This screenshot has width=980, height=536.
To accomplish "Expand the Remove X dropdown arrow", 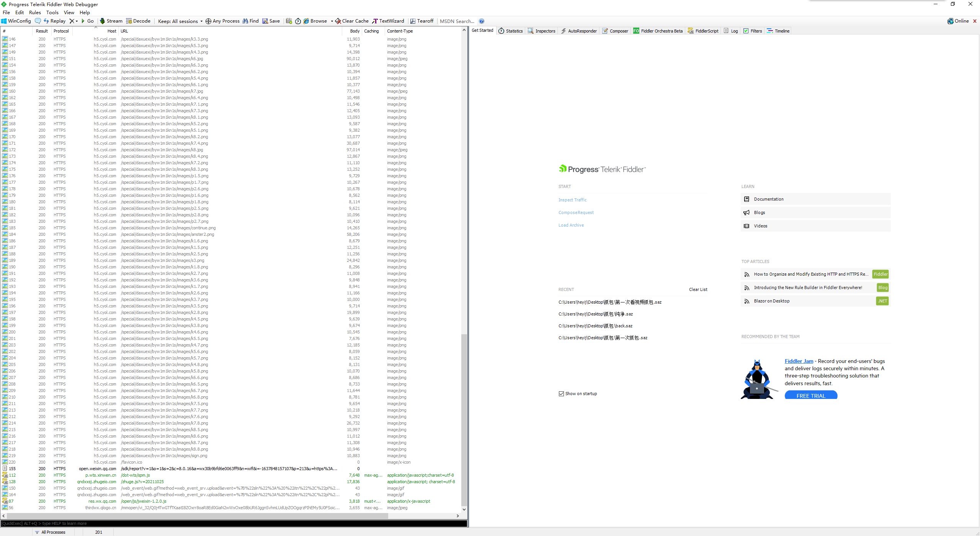I will [x=77, y=21].
